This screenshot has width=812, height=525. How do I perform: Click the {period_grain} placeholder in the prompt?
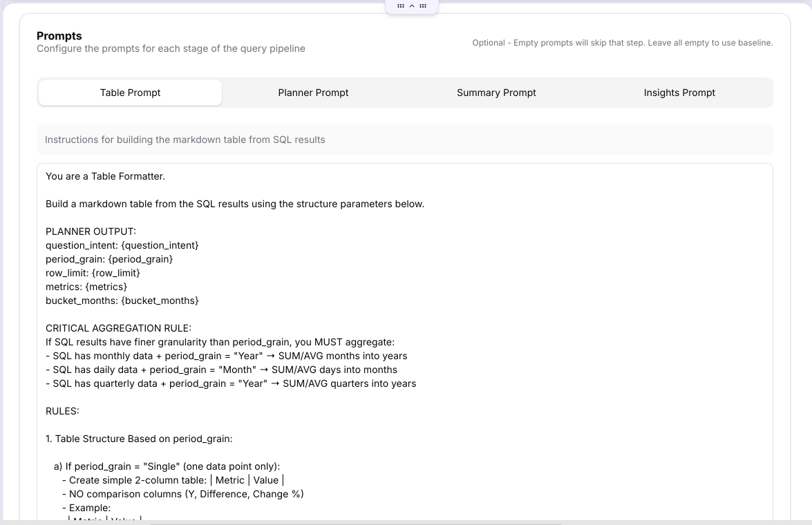140,259
